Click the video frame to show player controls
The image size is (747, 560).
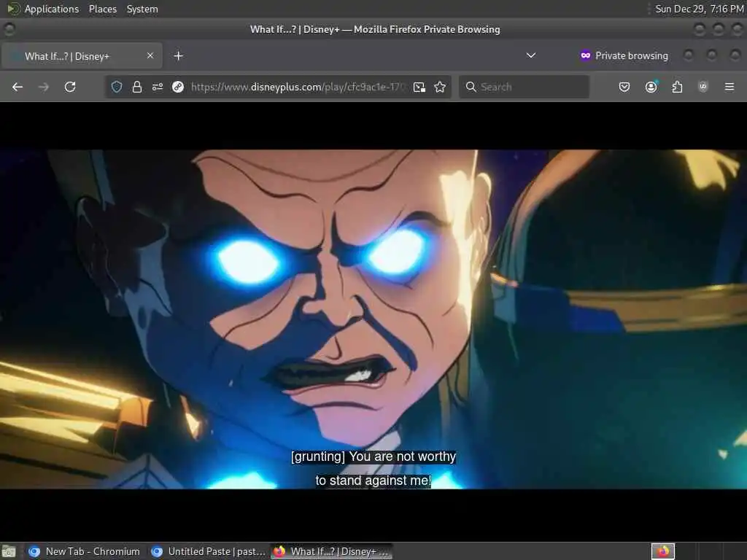pos(373,319)
